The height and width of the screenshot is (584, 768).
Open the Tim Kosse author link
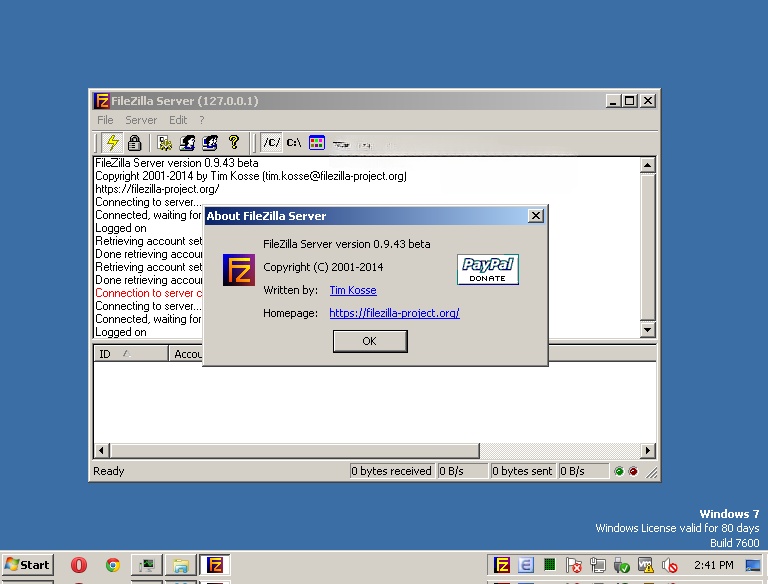pos(353,290)
